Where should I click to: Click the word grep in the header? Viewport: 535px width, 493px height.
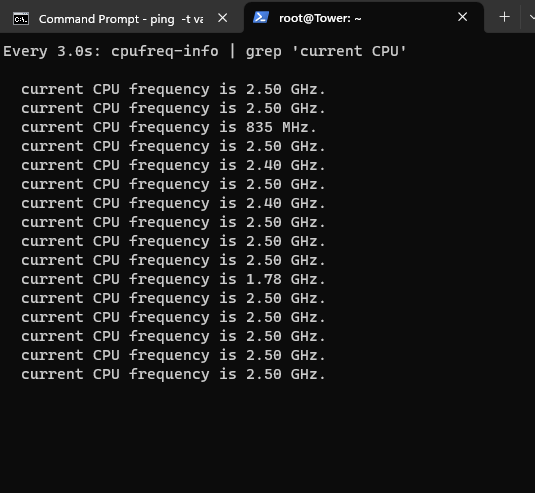(x=264, y=52)
